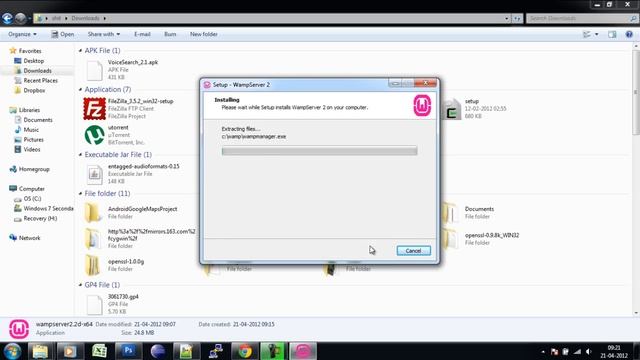This screenshot has height=360, width=640.
Task: Select the Documents file folder icon
Action: [x=450, y=213]
